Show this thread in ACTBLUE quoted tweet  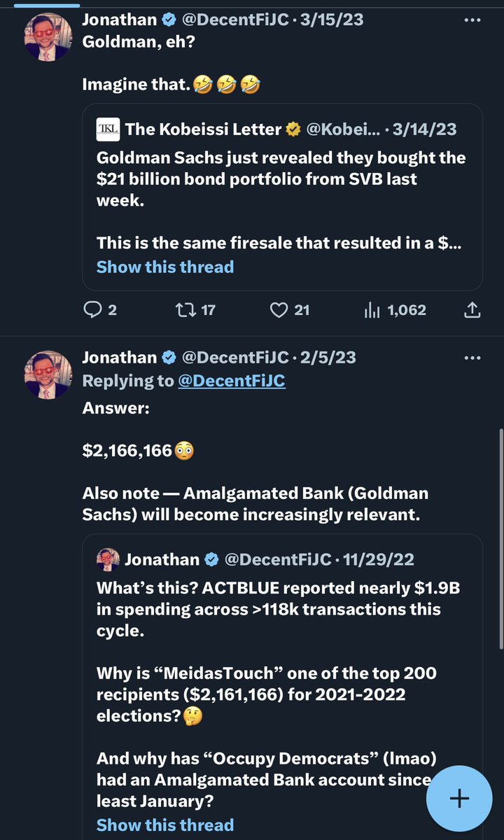(165, 825)
